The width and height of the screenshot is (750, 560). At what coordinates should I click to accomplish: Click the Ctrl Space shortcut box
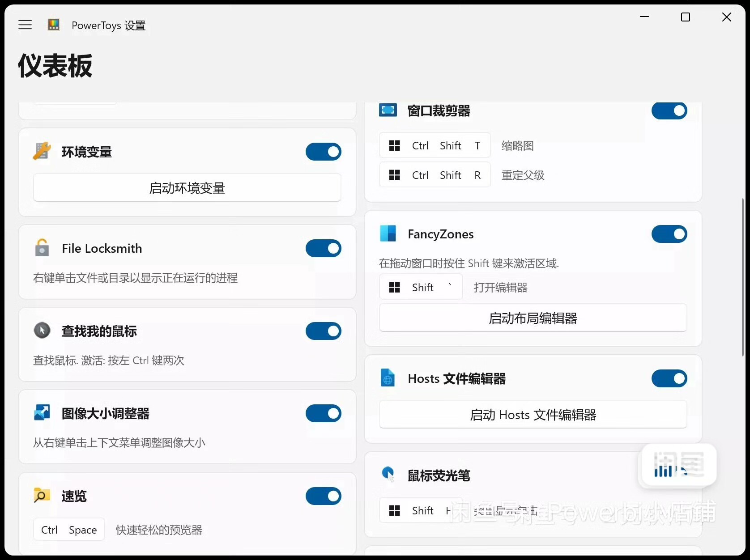pos(69,530)
